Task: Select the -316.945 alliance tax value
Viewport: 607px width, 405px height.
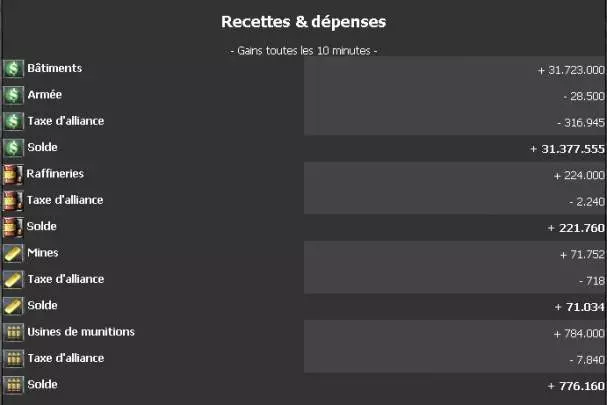Action: tap(580, 122)
